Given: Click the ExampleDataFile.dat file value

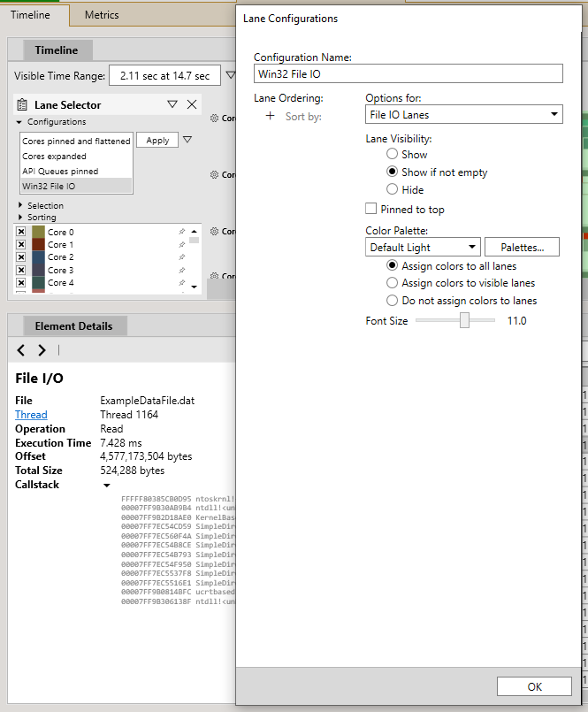Looking at the screenshot, I should pos(147,401).
